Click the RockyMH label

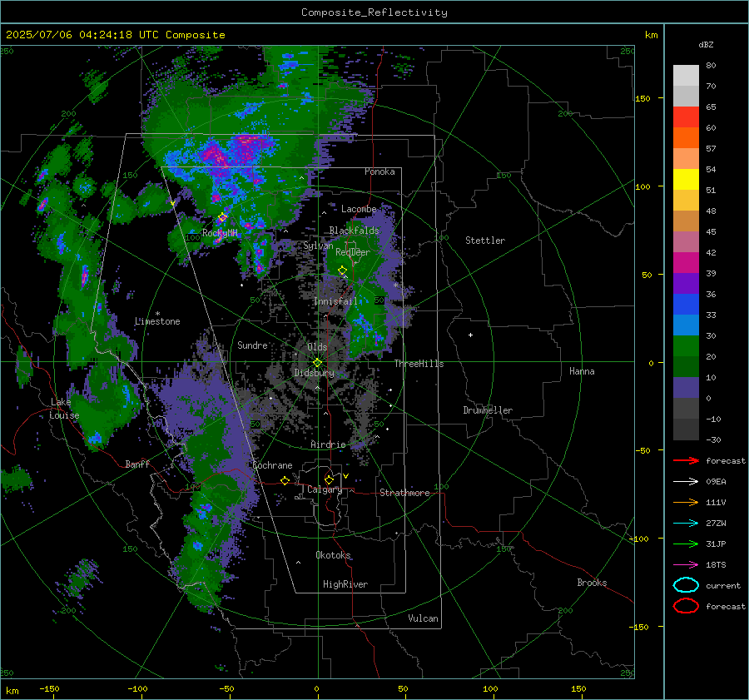click(220, 233)
